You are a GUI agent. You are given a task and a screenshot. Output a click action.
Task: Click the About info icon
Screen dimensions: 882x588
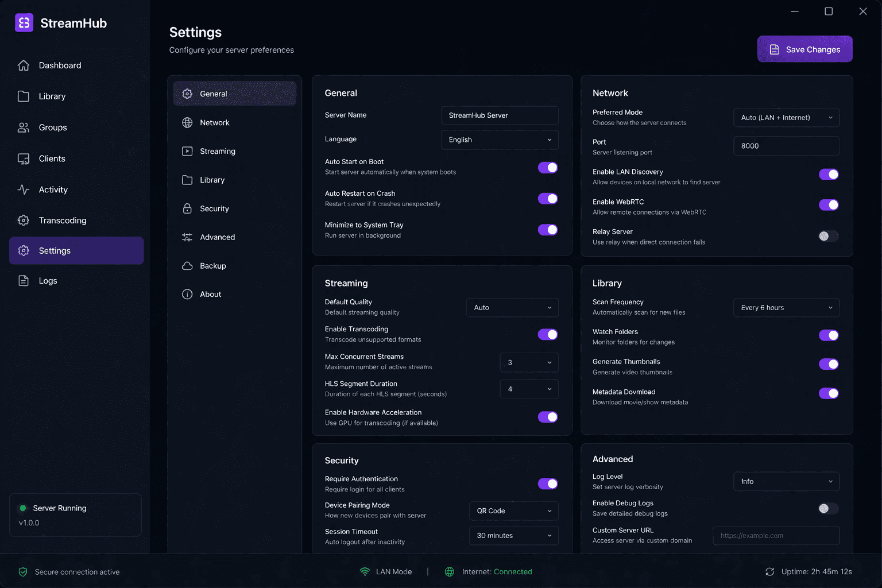click(187, 294)
